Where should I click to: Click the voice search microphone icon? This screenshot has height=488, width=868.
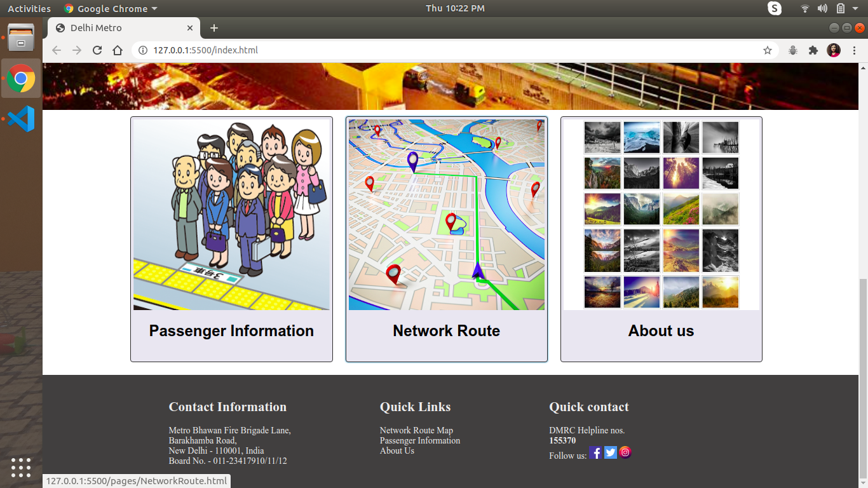click(x=792, y=50)
